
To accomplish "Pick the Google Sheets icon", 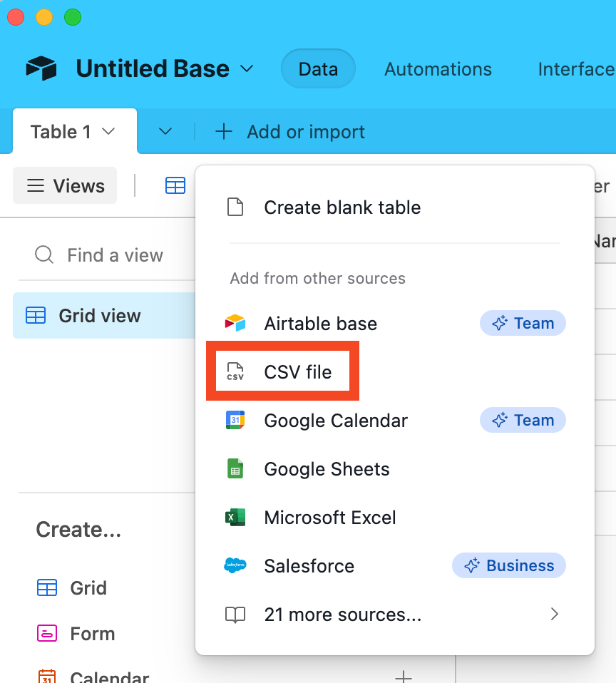I will [x=235, y=469].
